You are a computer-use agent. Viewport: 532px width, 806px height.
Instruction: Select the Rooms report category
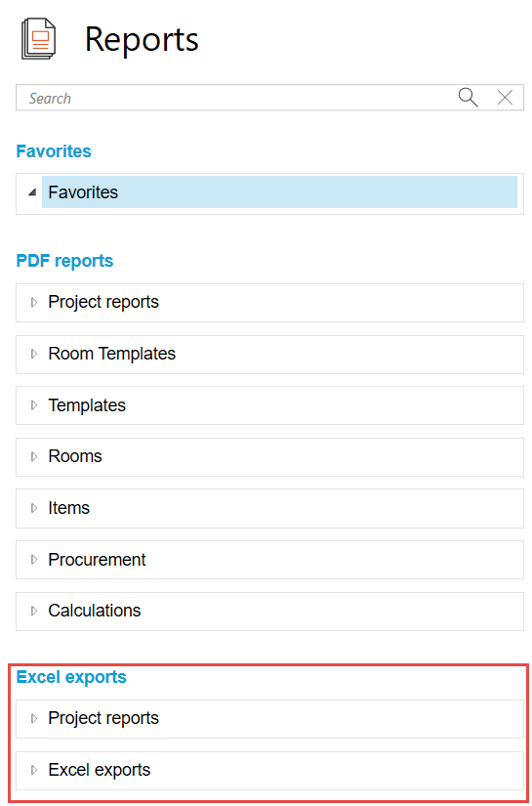pos(269,456)
